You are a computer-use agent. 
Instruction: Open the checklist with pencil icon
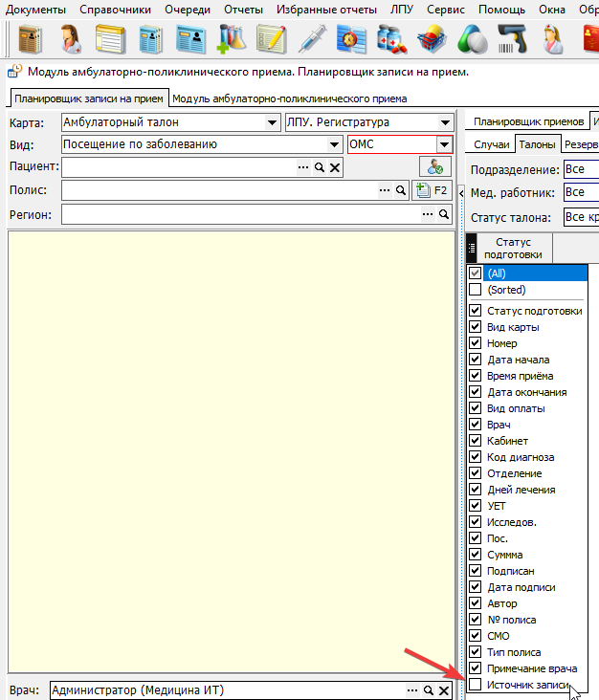pos(271,39)
